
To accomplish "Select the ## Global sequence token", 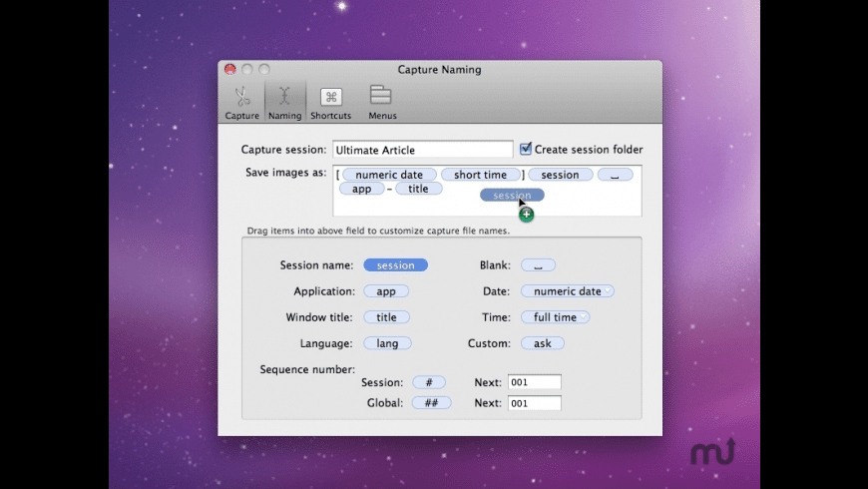I will point(431,403).
